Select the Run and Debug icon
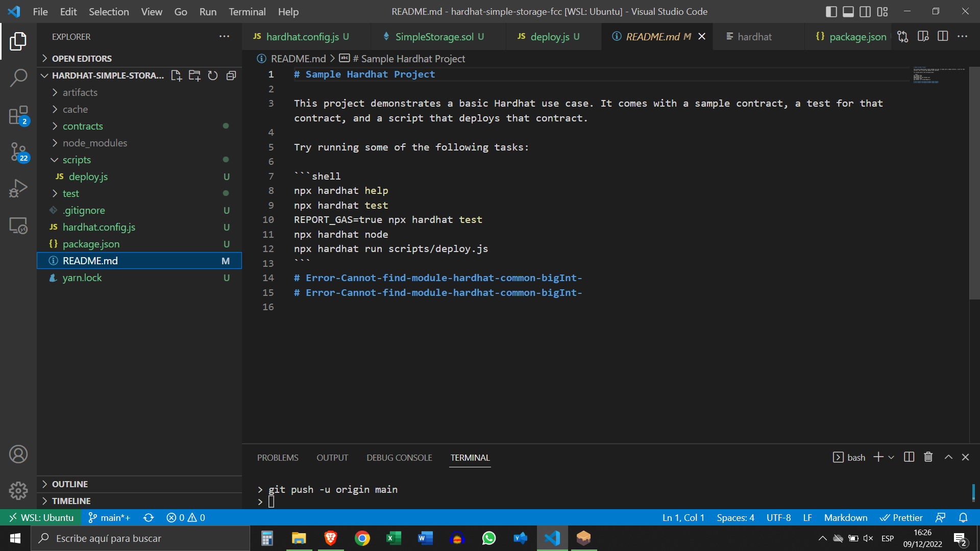This screenshot has height=551, width=980. [x=18, y=188]
